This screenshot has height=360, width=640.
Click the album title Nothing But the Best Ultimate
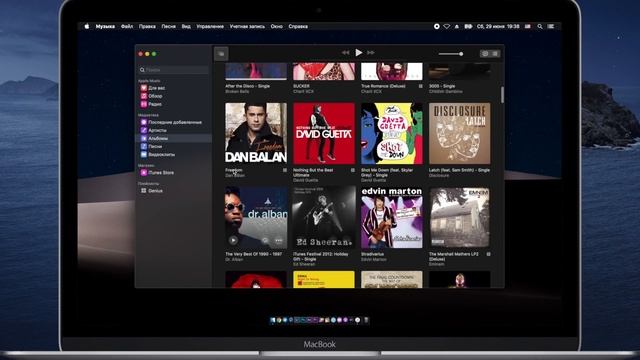click(x=313, y=172)
